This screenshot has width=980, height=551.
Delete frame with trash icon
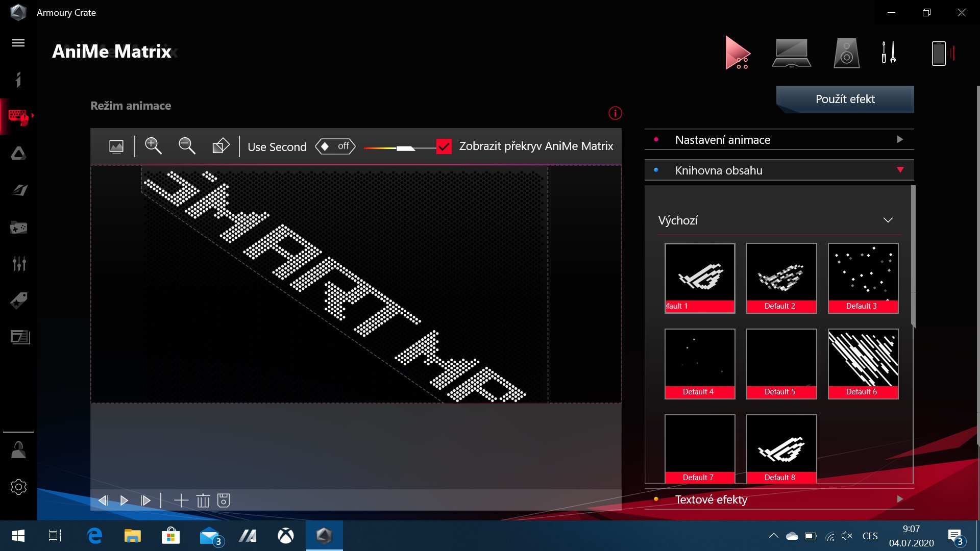pyautogui.click(x=203, y=500)
